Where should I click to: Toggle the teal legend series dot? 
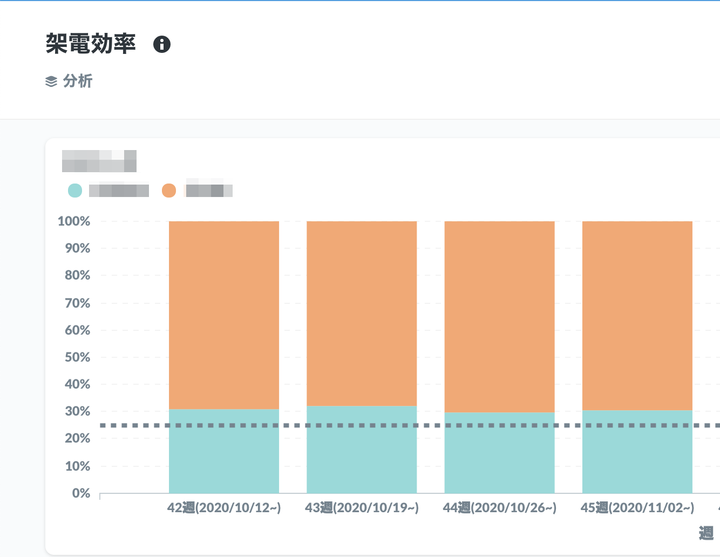[x=75, y=190]
